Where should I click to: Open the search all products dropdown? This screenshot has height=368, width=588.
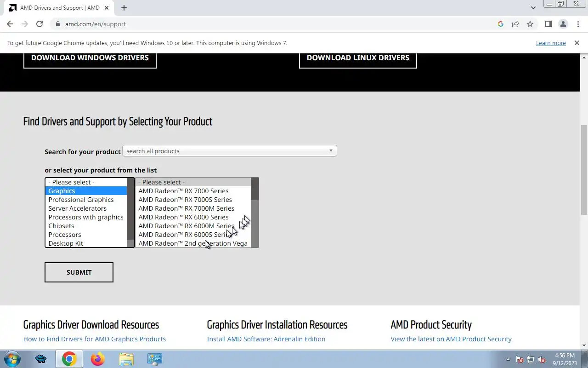(x=229, y=151)
